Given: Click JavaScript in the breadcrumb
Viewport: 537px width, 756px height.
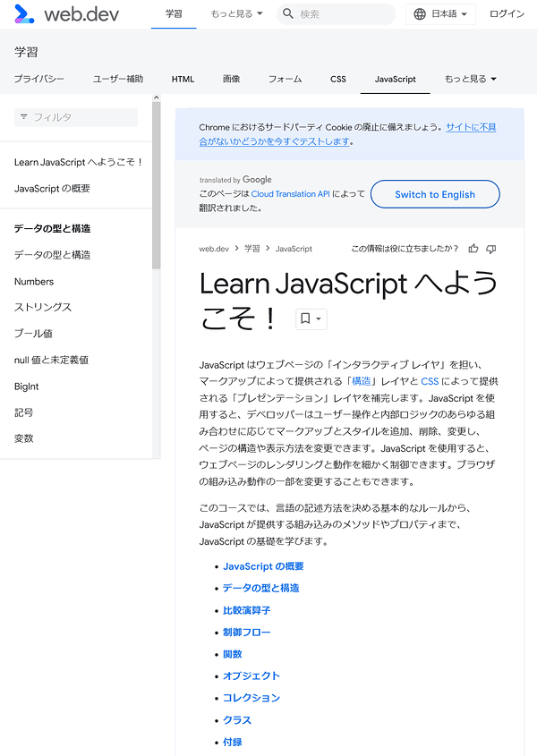Looking at the screenshot, I should pyautogui.click(x=294, y=249).
